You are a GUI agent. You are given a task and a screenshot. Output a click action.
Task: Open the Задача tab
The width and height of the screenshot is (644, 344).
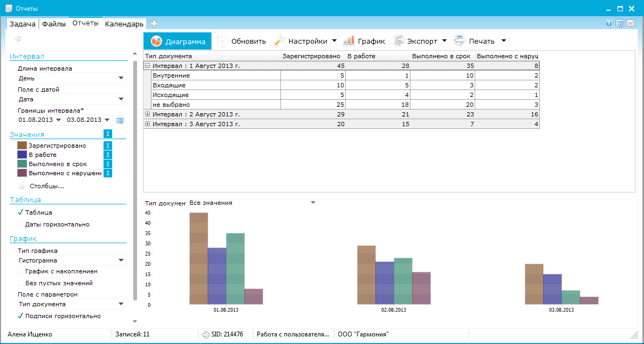[23, 24]
